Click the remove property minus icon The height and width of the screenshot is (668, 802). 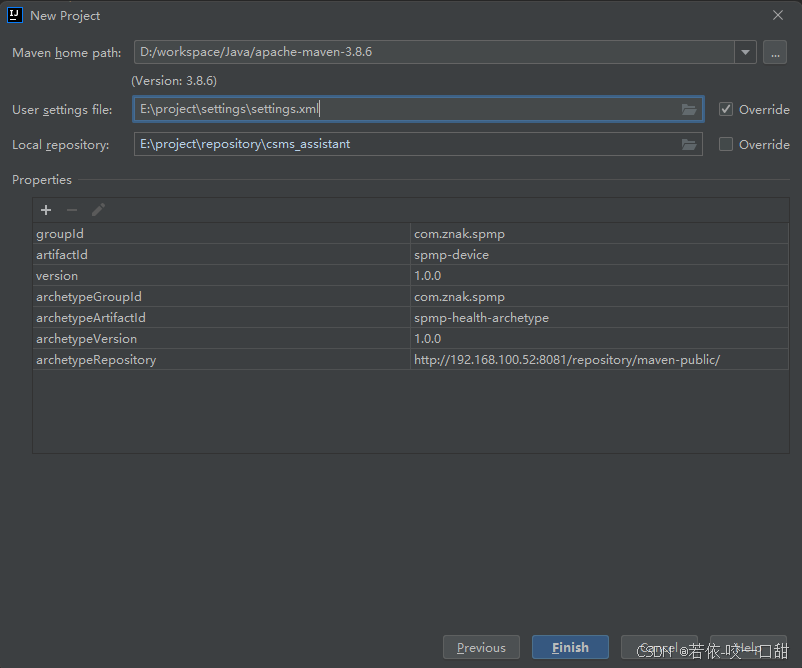pos(72,210)
